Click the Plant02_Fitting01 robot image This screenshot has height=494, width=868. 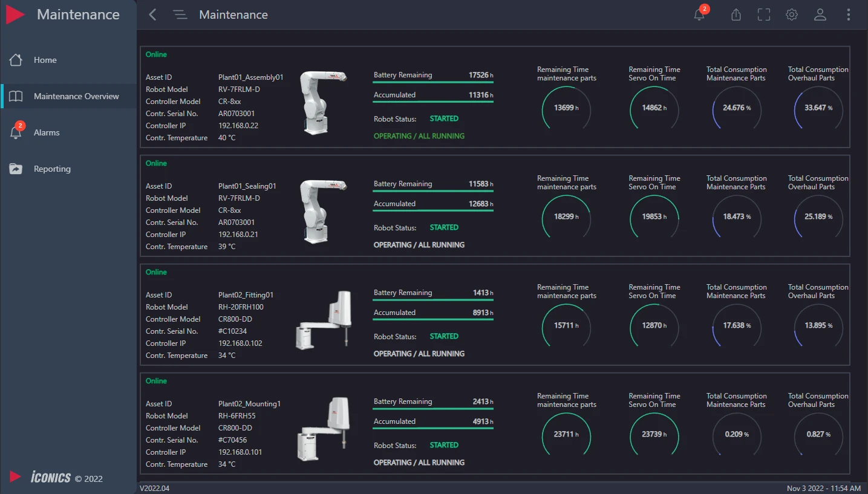tap(324, 320)
